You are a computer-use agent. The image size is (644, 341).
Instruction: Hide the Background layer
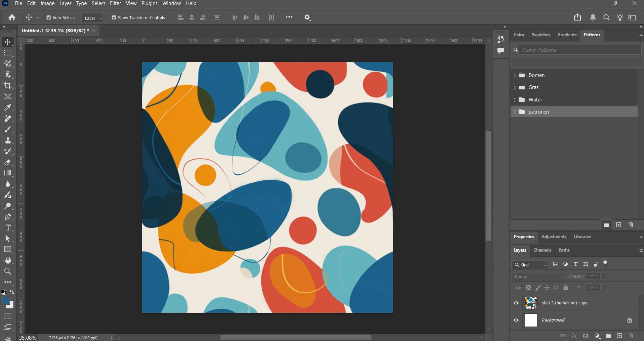(516, 320)
